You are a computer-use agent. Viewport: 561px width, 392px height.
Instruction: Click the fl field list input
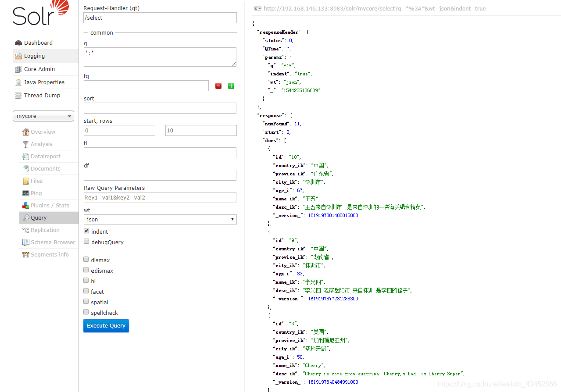[160, 153]
